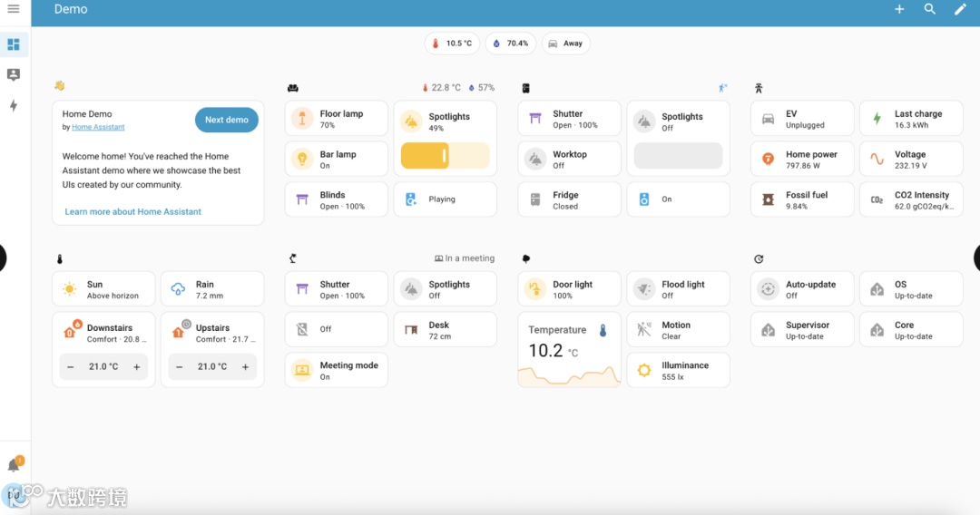Open the EV Unplugged car icon
Screen dimensions: 980x515
pyautogui.click(x=769, y=119)
